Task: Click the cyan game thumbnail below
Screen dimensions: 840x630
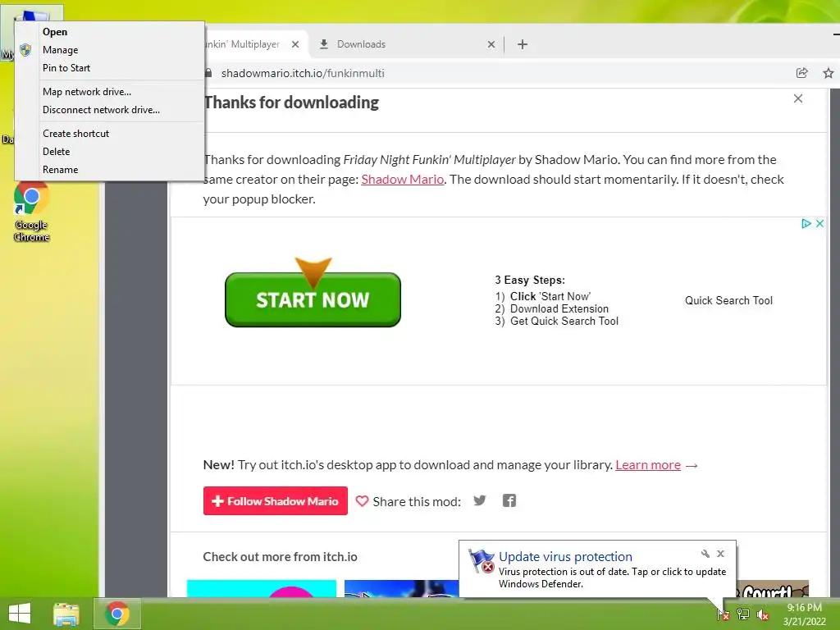Action: 262,588
